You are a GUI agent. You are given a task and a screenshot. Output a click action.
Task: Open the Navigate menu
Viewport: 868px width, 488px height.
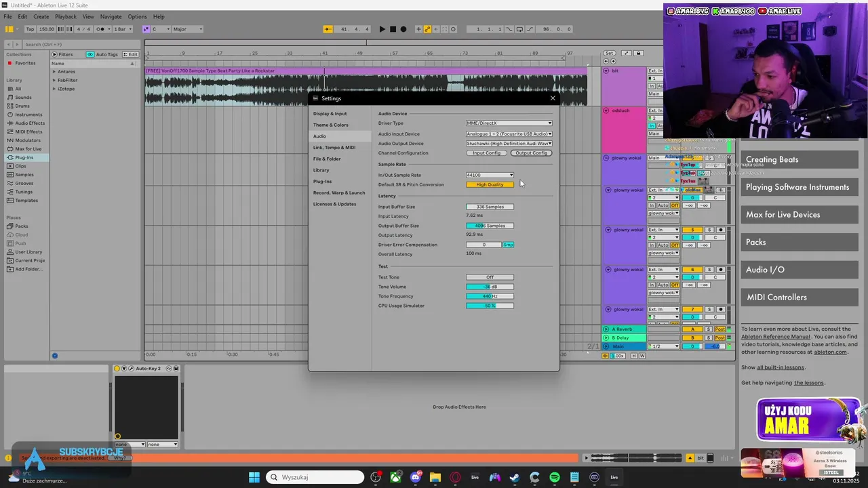pyautogui.click(x=111, y=16)
